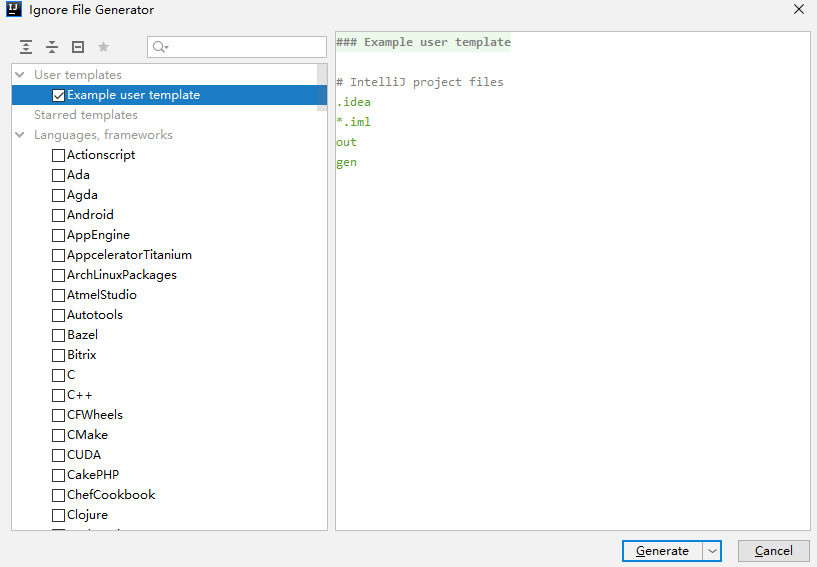
Task: Check the Actionscript checkbox
Action: (58, 155)
